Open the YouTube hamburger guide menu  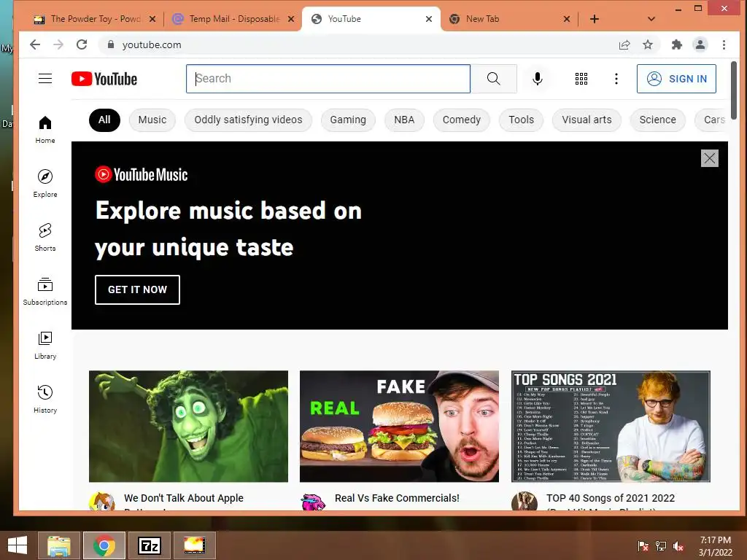pos(45,79)
